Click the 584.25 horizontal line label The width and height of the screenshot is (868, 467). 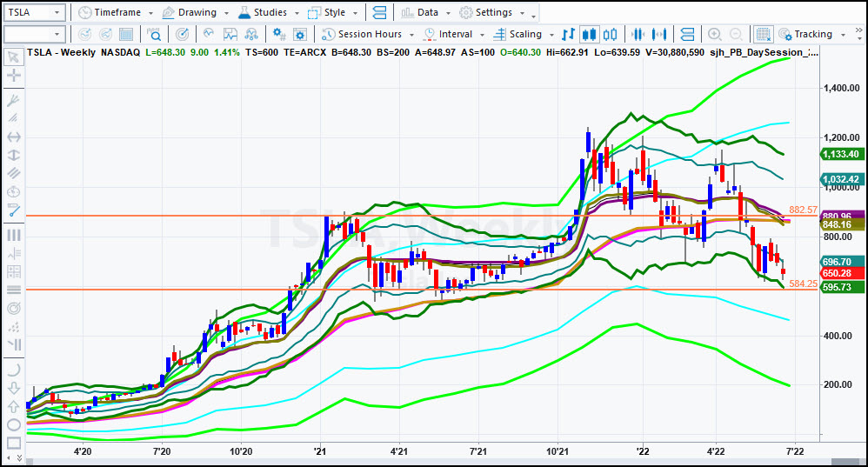point(804,284)
